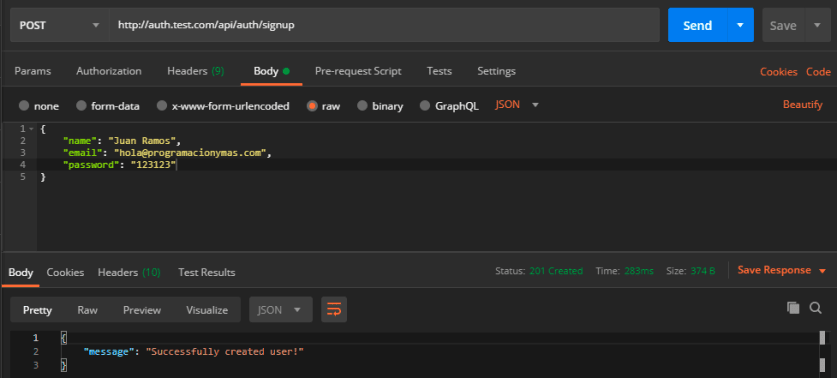The image size is (837, 378).
Task: Click into the request URL field
Action: click(x=384, y=25)
